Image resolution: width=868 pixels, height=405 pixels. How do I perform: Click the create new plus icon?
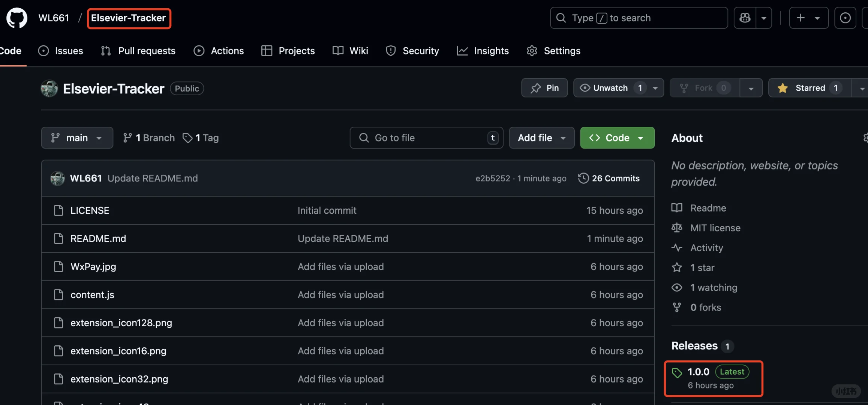click(801, 18)
